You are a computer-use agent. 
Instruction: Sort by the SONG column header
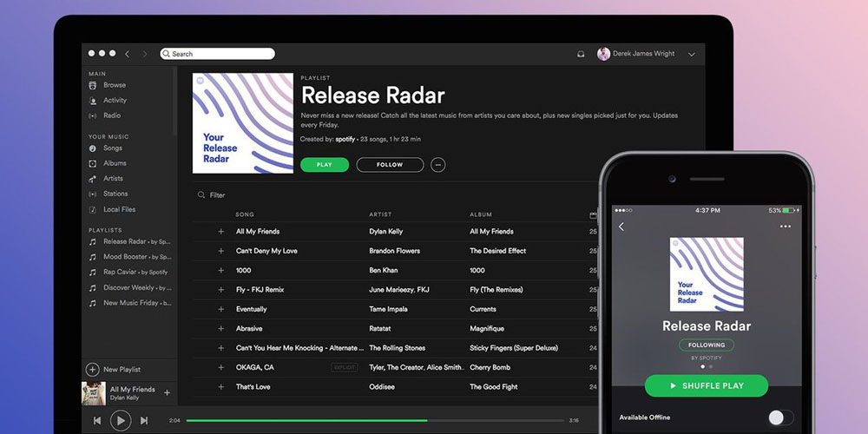pos(245,214)
